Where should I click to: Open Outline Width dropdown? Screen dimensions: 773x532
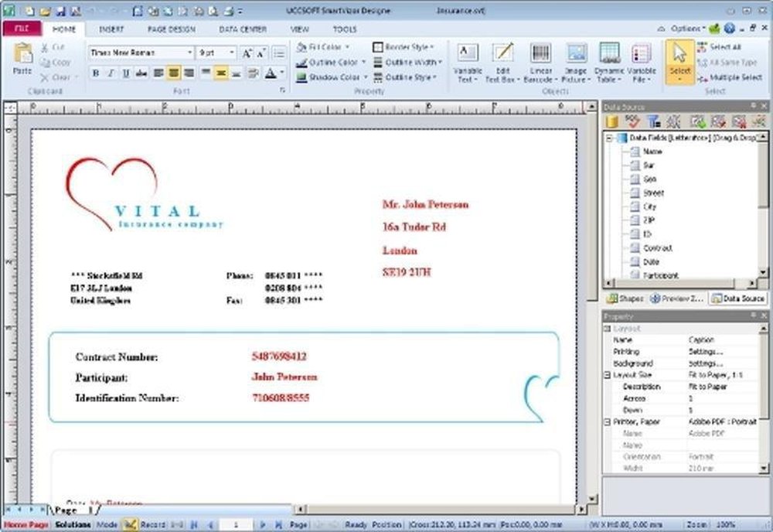click(407, 62)
